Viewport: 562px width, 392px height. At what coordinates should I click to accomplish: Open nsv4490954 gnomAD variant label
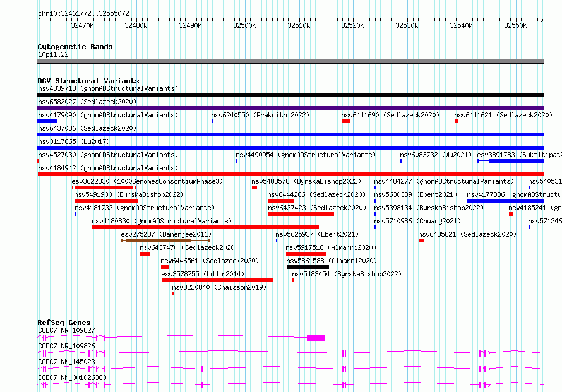tap(306, 155)
